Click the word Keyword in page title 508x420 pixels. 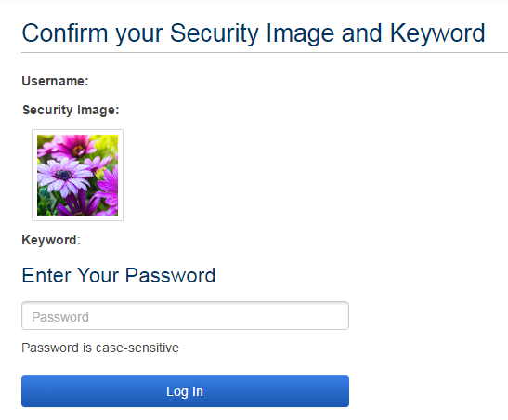point(437,33)
